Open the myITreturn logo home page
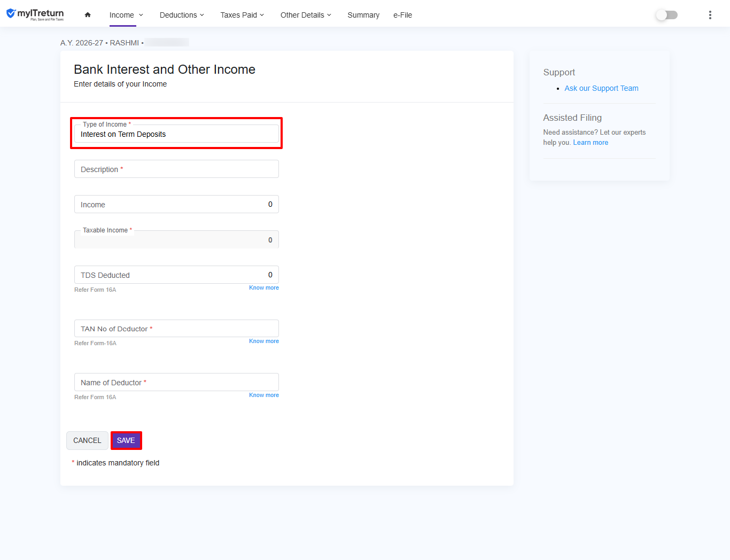Screen dimensions: 730x560 [35, 14]
